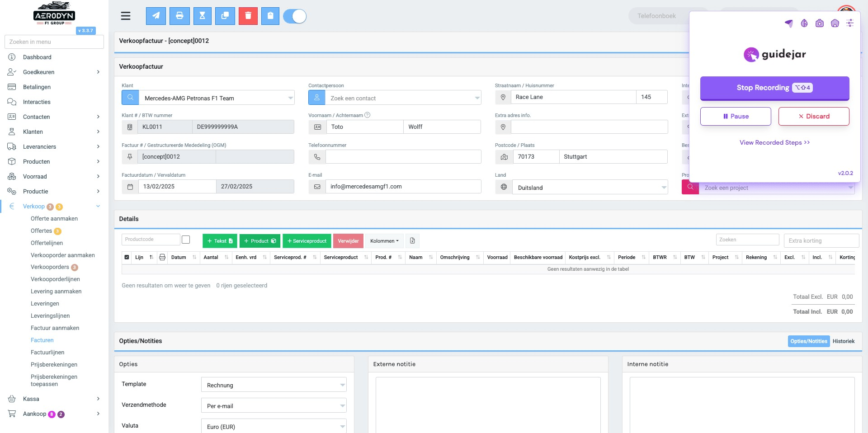The image size is (868, 433).
Task: Click the green Serviceproduct button
Action: coord(307,241)
